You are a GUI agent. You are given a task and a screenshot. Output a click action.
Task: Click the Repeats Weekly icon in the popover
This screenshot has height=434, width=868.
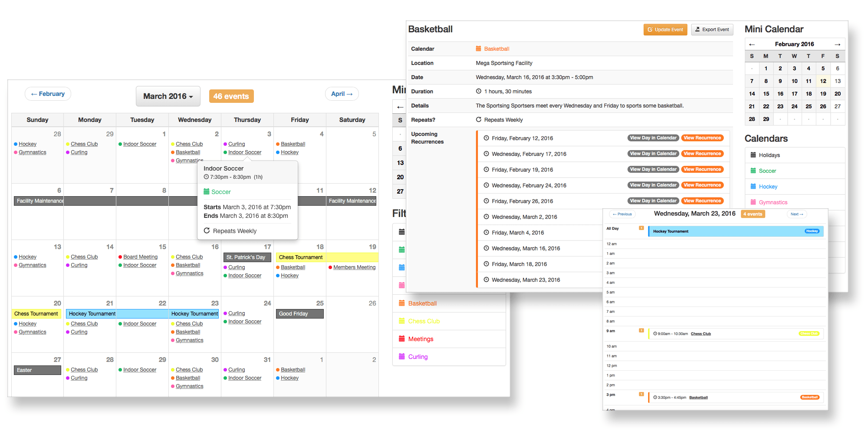point(207,231)
